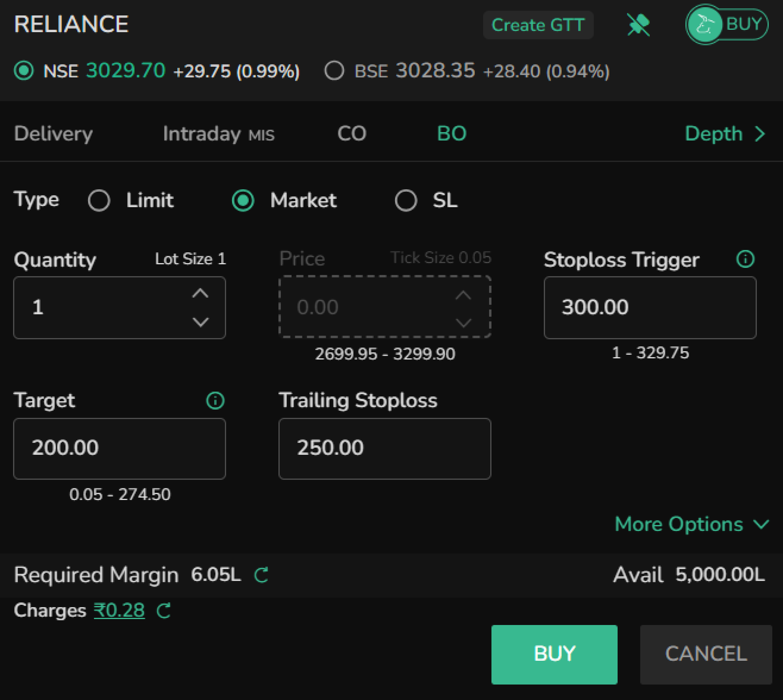Open the Target info icon
783x700 pixels.
215,400
